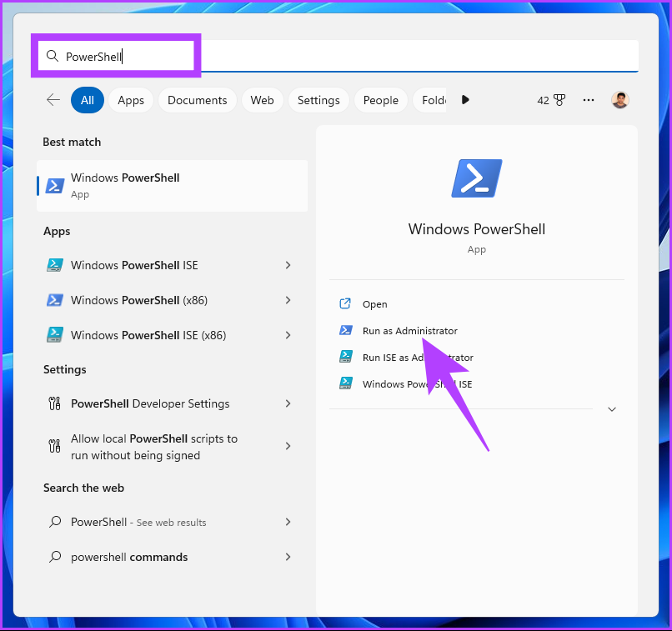Open the three-dots more options menu
672x631 pixels.
tap(589, 100)
